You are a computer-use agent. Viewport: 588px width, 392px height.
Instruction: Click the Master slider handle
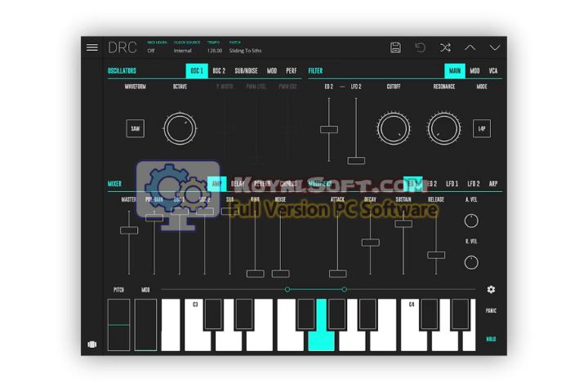tap(129, 230)
